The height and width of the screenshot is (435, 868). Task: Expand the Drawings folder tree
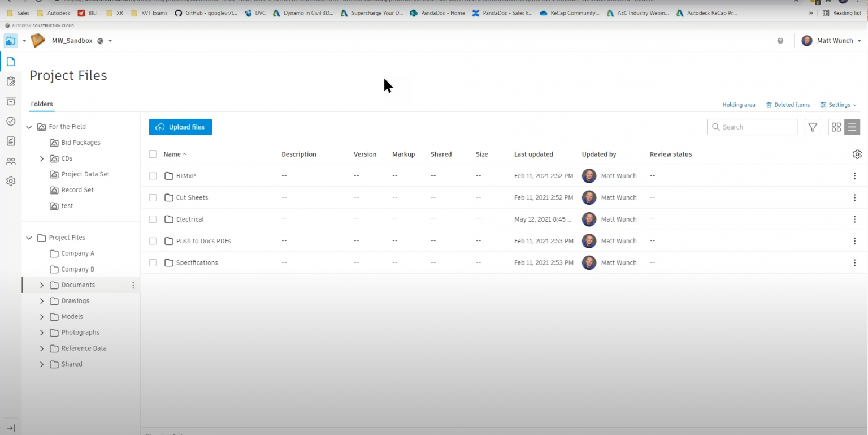pos(41,300)
